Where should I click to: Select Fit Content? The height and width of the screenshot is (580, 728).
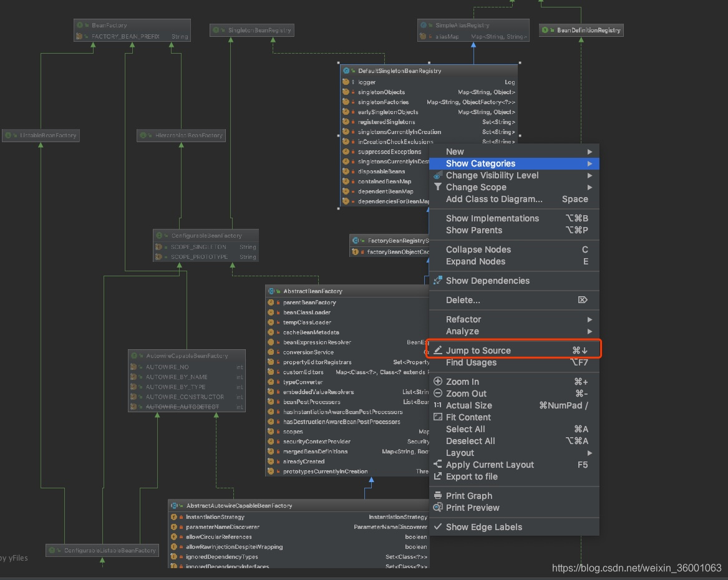(514, 417)
